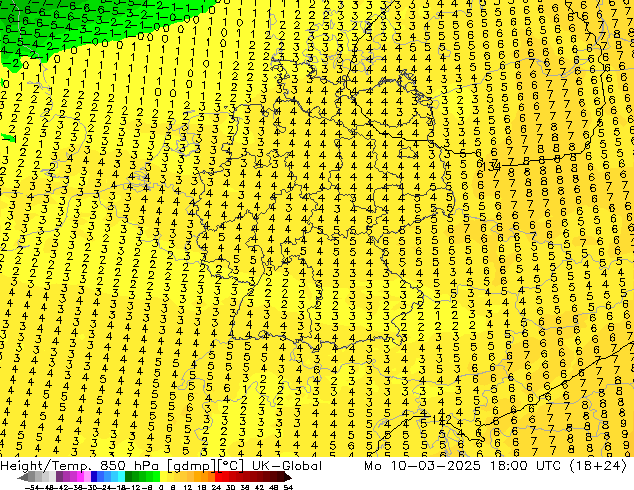Click the "54" legend scale value

287,488
